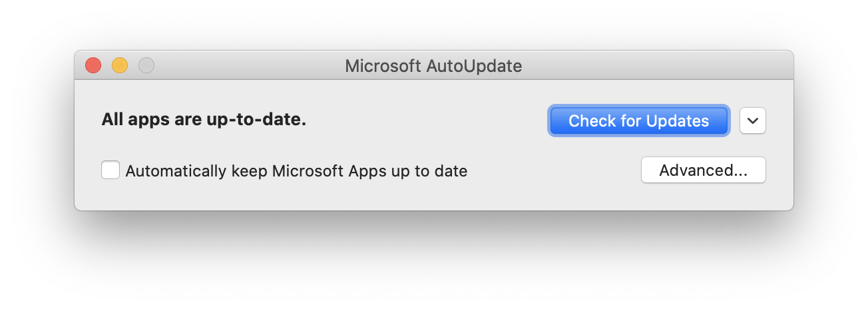Click the 'Automatically keep Microsoft Apps up to date' label
Viewport: 868px width, 309px height.
coord(296,171)
